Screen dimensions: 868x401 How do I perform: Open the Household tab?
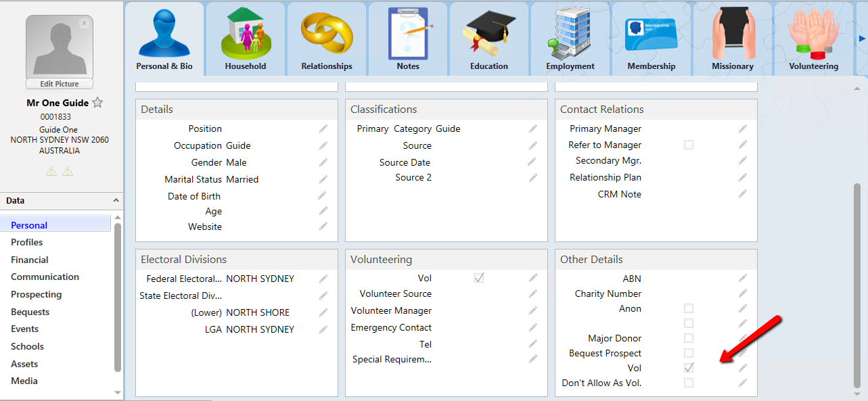(x=246, y=39)
